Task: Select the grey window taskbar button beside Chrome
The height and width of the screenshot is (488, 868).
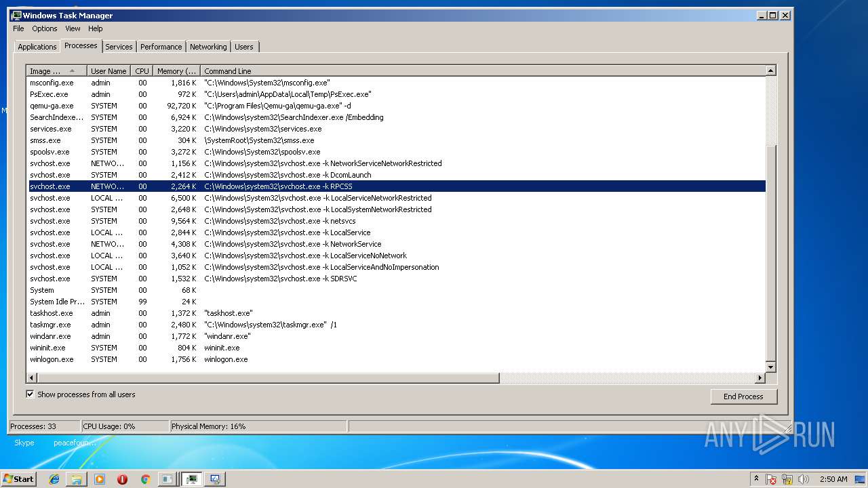Action: pos(167,479)
